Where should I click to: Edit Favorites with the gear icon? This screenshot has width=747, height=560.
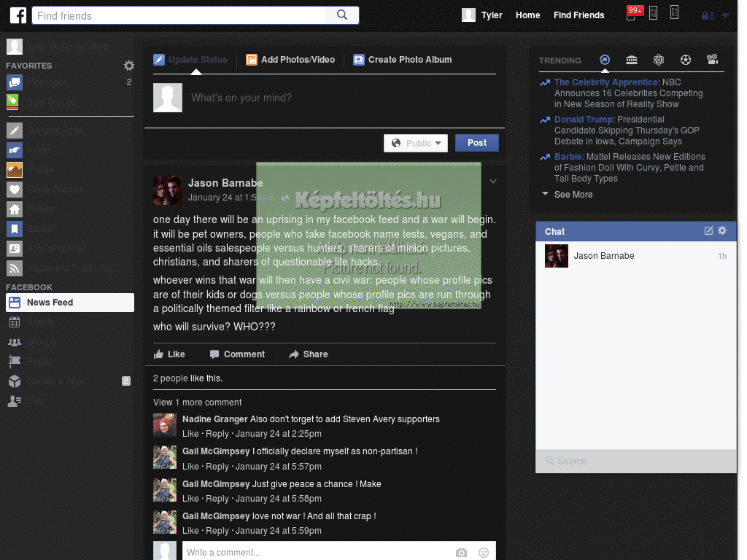coord(128,65)
